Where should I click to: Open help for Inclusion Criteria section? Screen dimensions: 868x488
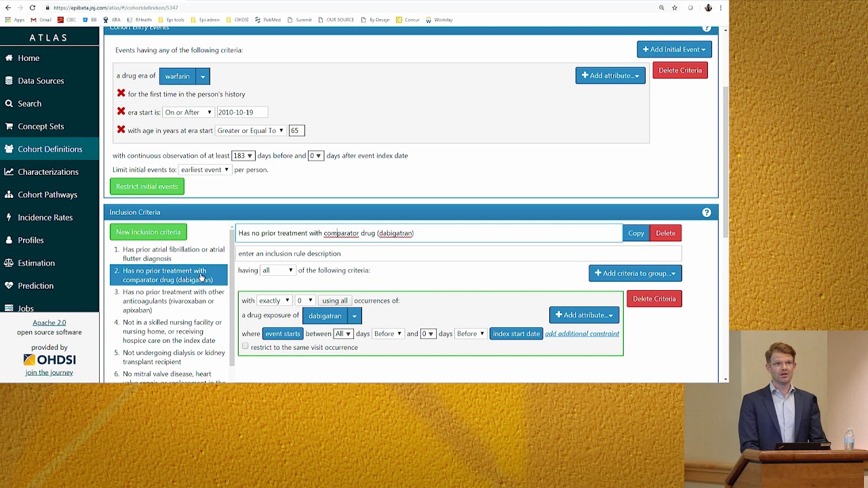coord(707,213)
